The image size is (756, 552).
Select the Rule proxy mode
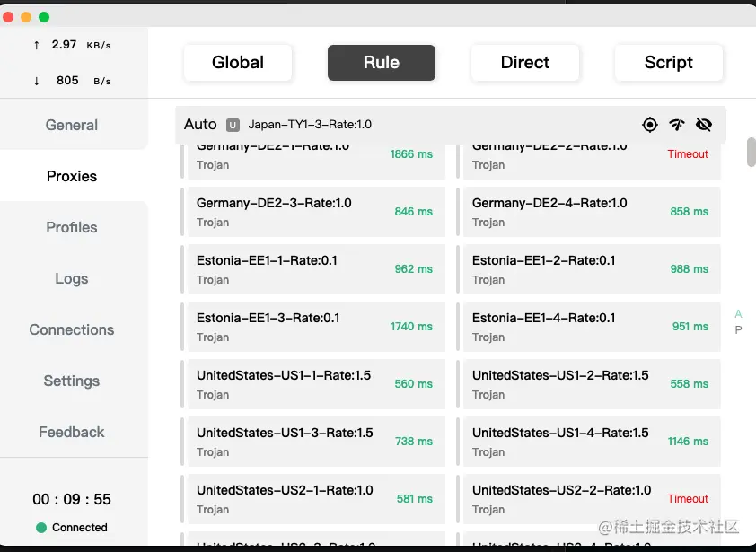tap(382, 63)
